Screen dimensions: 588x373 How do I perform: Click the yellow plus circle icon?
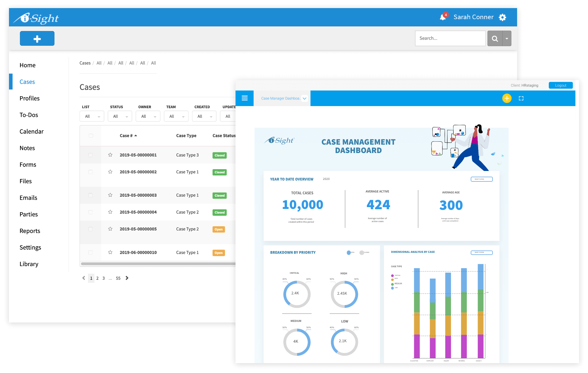coord(507,98)
